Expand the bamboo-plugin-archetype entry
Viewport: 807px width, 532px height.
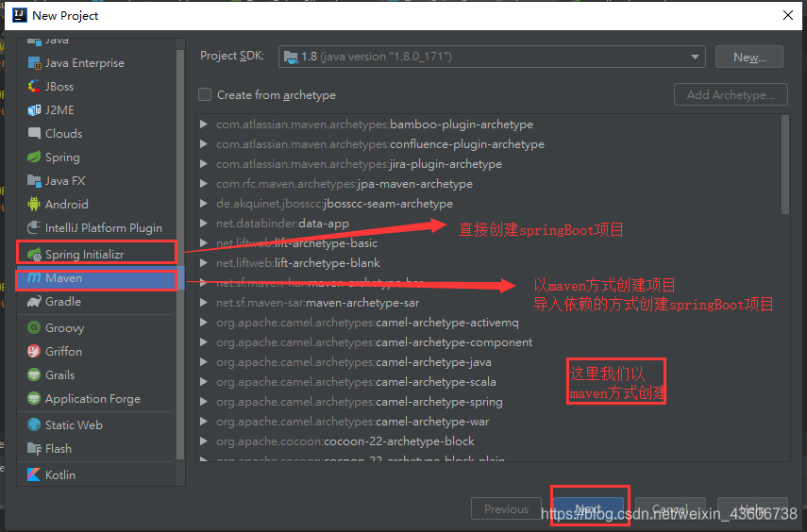pos(204,125)
